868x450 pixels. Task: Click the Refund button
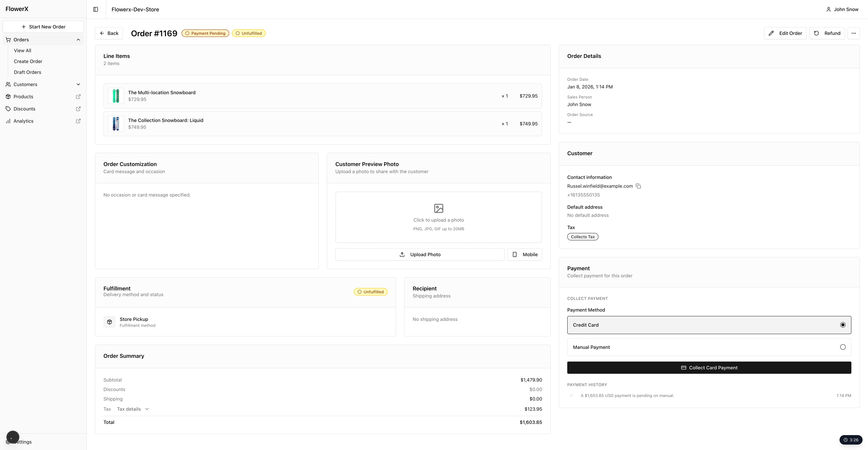[827, 33]
